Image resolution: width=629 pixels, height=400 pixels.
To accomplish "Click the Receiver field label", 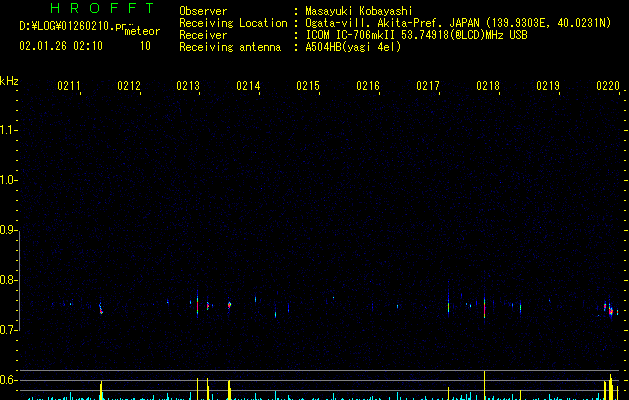I will tap(203, 35).
